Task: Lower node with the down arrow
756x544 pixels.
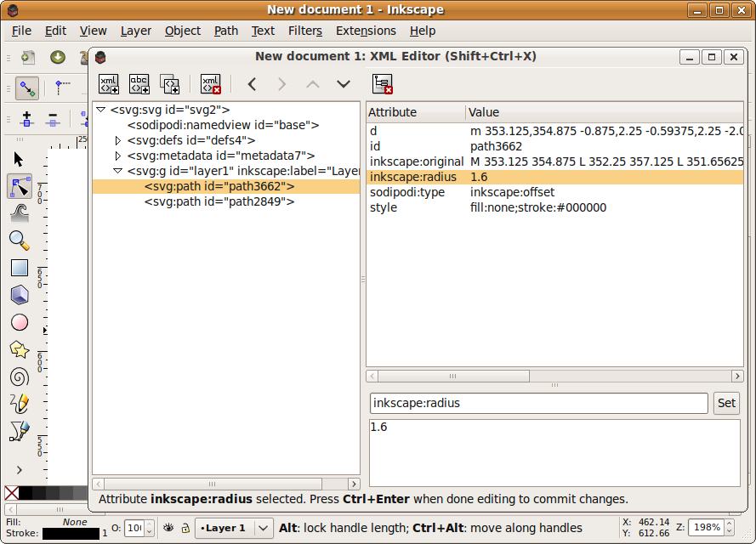Action: 344,84
